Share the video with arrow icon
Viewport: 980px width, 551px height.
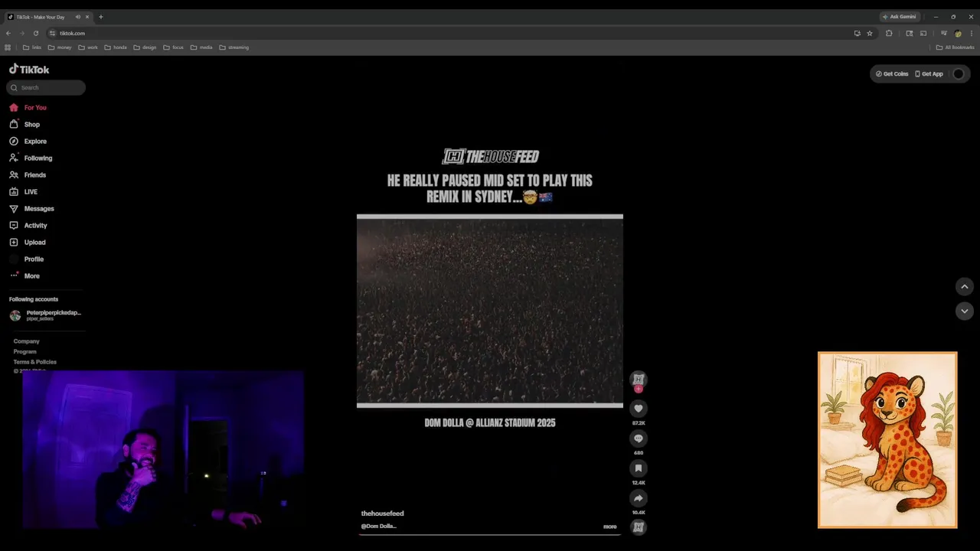click(x=639, y=498)
